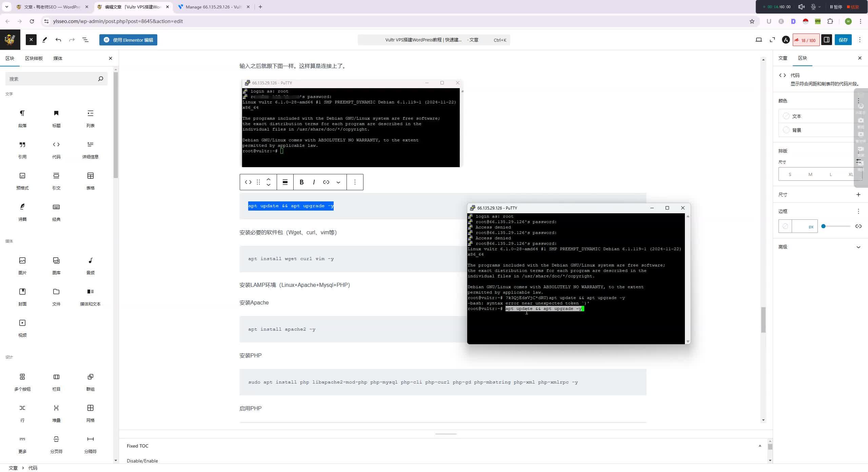This screenshot has width=868, height=472.
Task: Insert a File (文件) block
Action: [x=56, y=297]
